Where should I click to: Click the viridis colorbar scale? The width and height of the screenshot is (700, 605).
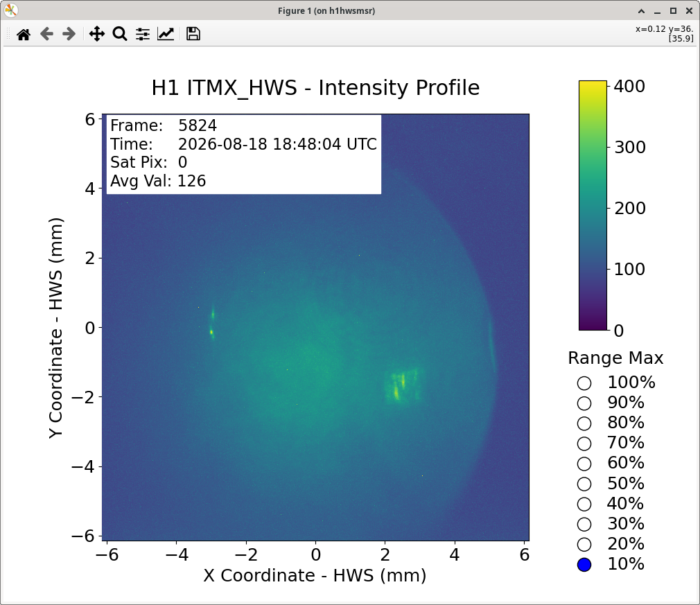tap(593, 205)
